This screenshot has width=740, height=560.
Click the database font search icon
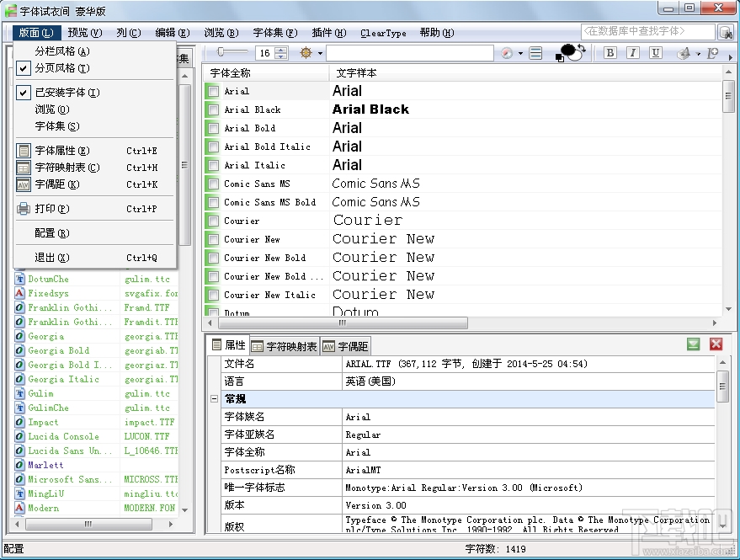pyautogui.click(x=726, y=33)
